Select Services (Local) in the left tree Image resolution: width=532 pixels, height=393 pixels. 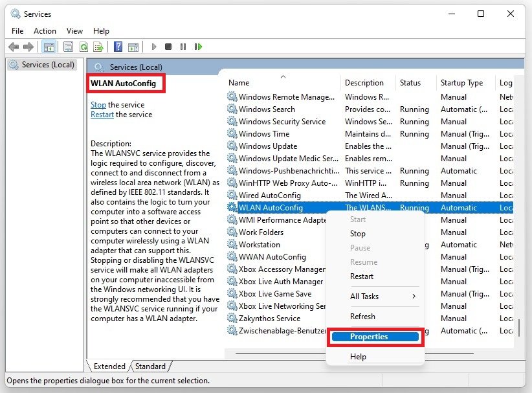coord(48,65)
